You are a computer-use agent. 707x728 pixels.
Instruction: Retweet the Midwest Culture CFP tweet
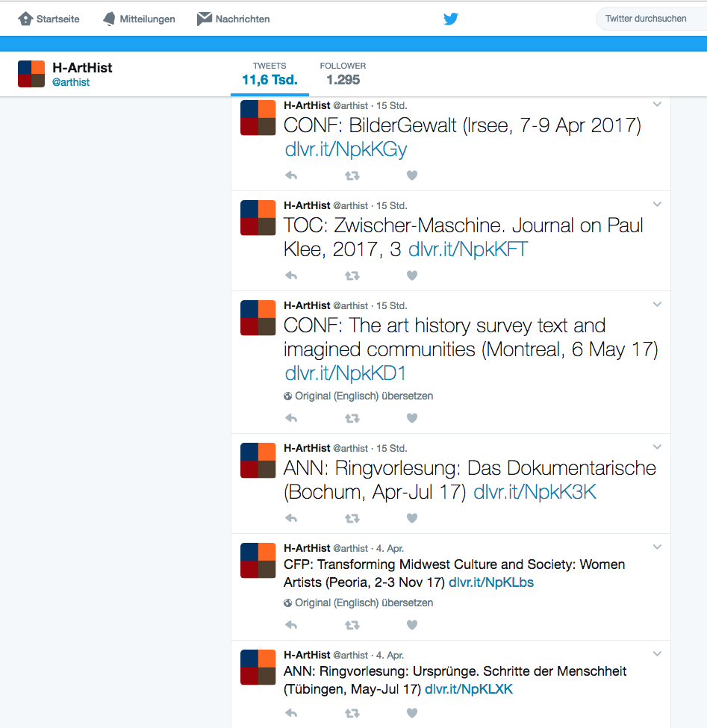click(352, 625)
